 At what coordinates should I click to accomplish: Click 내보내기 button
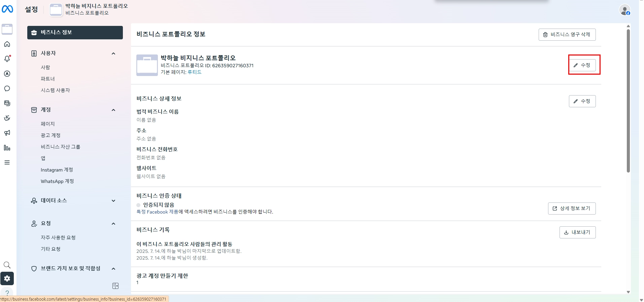(577, 232)
